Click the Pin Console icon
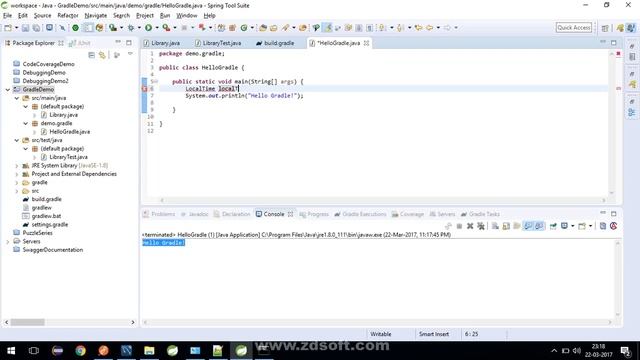640x360 pixels. [553, 226]
